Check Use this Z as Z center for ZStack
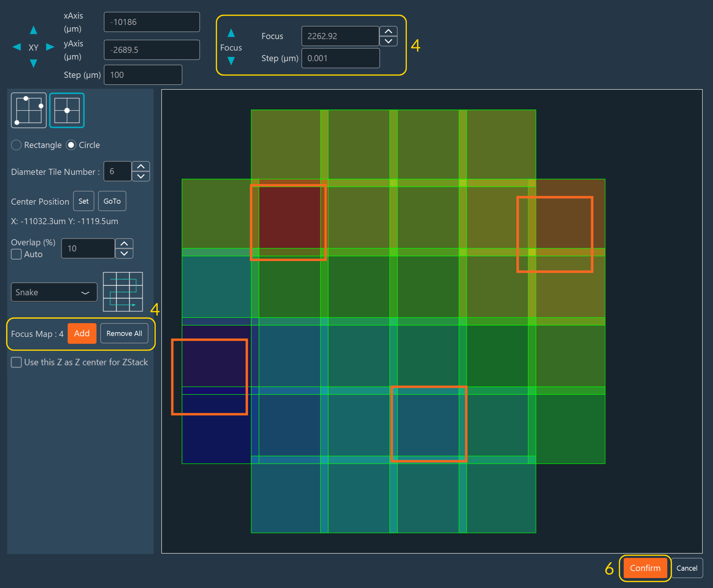Screen dimensions: 713x588 coord(16,362)
